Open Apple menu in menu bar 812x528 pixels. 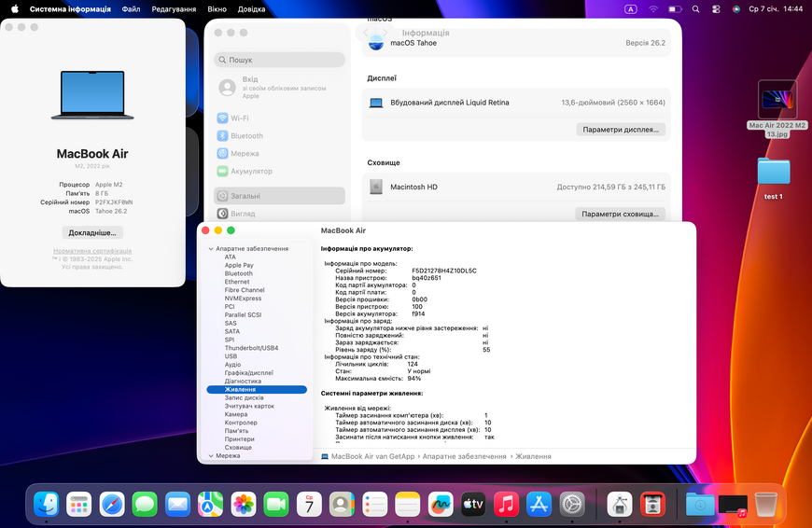[15, 8]
